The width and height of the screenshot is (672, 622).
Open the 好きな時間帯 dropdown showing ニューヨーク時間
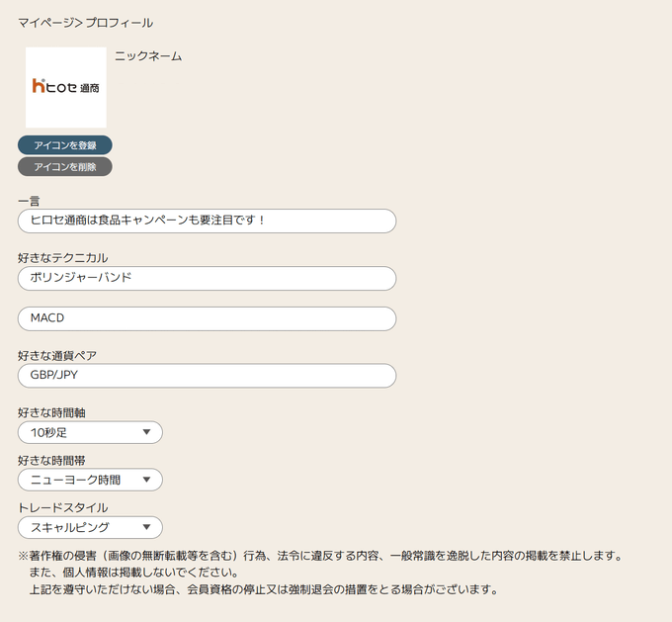pyautogui.click(x=90, y=480)
